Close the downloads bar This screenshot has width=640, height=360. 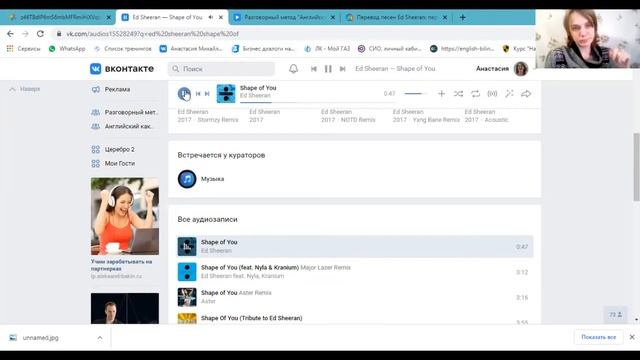coord(632,337)
